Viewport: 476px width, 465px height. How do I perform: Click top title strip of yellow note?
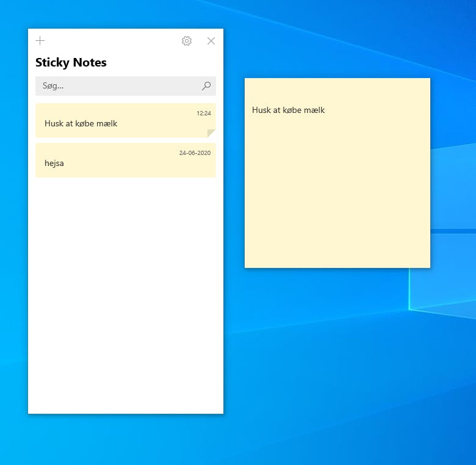[337, 85]
